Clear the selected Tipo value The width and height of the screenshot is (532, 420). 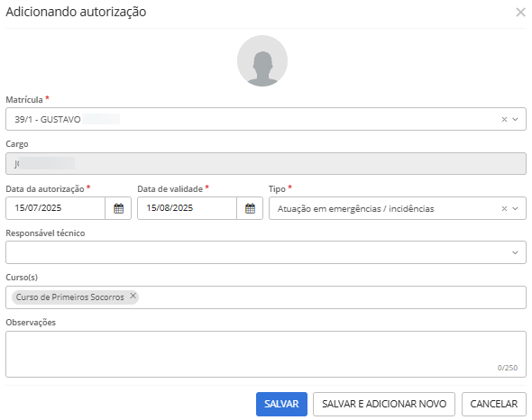(x=504, y=208)
